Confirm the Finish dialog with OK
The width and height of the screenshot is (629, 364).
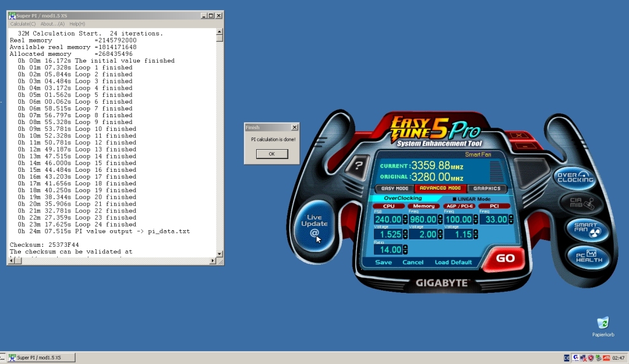[272, 154]
